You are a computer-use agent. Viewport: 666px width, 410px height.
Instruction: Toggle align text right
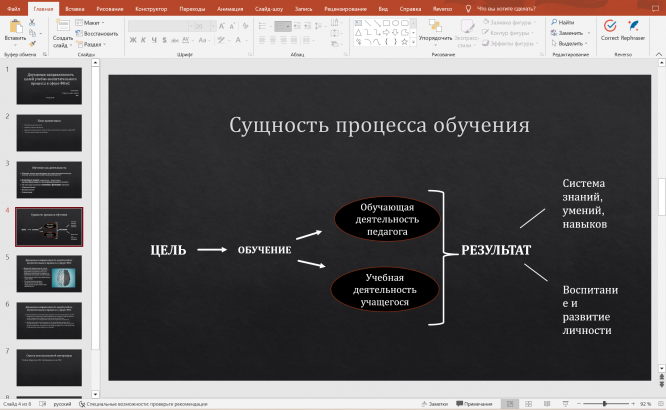(283, 40)
